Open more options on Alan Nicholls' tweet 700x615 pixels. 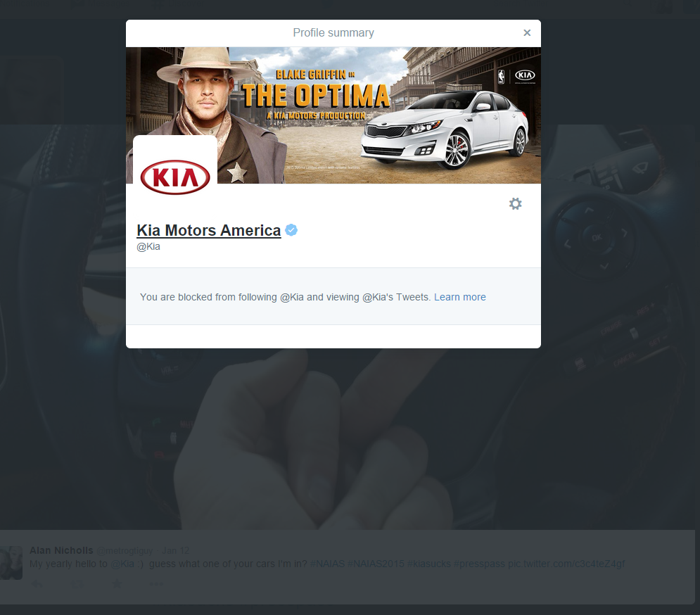(156, 584)
